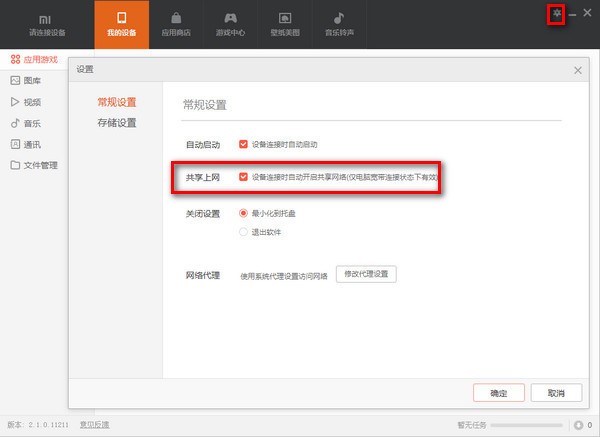Cancel the dialog with 取消
This screenshot has width=600, height=437.
coord(556,392)
